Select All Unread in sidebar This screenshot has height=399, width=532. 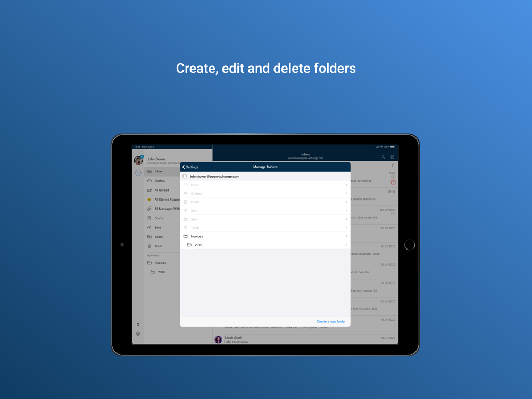tap(162, 190)
